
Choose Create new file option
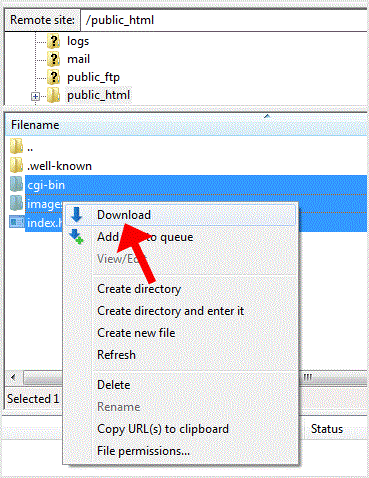(x=136, y=333)
